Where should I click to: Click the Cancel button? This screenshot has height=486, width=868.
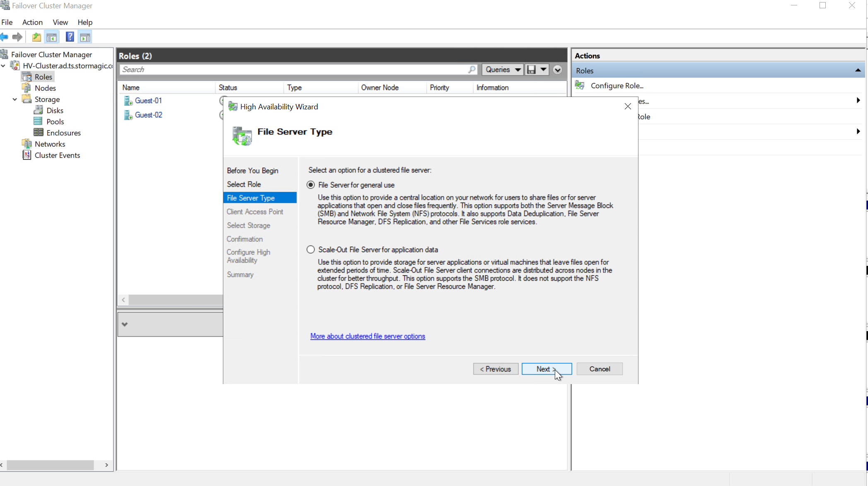point(600,369)
